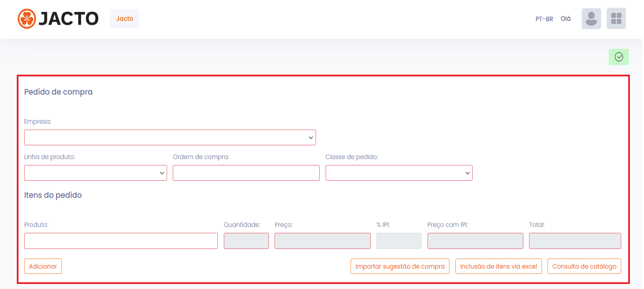Click Inclusão de itens via excel
This screenshot has height=289, width=644.
point(498,266)
